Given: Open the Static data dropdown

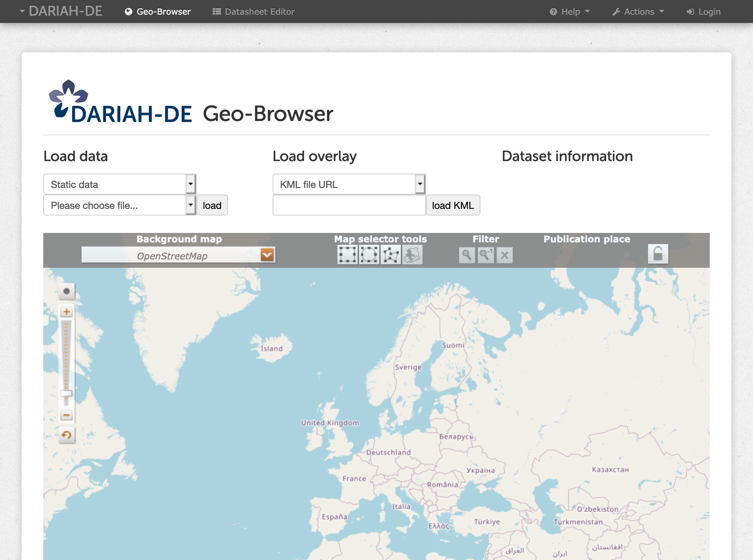Looking at the screenshot, I should pos(190,184).
